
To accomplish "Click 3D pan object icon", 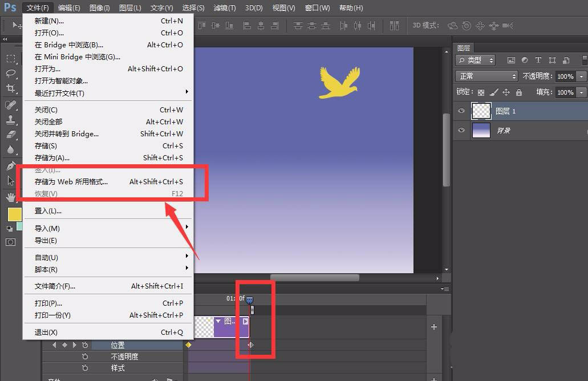I will click(x=480, y=26).
